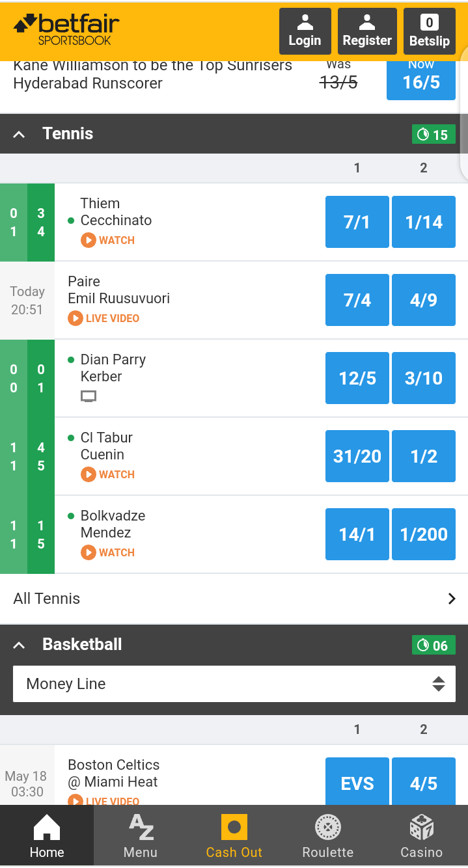Screen dimensions: 468x868
Task: Open the A-Z Menu tab
Action: (x=141, y=836)
